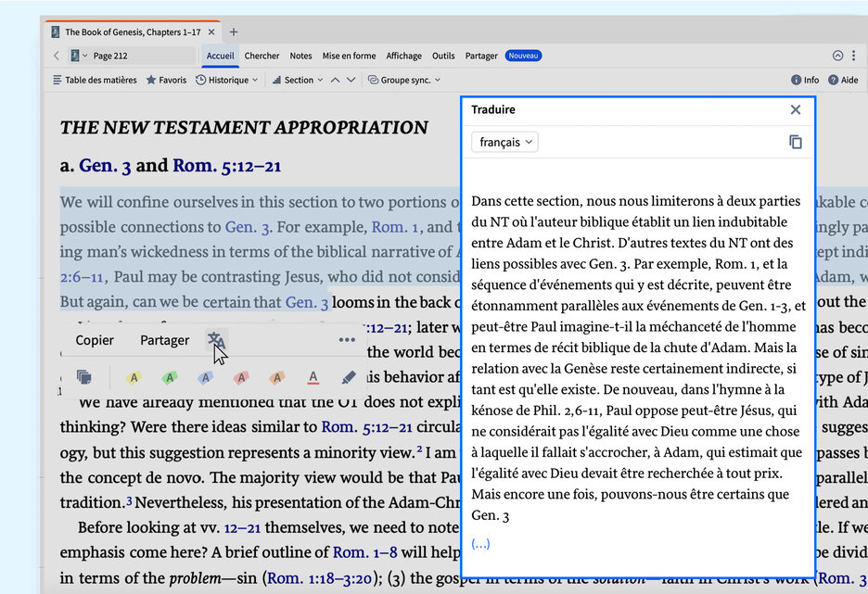This screenshot has width=868, height=594.
Task: Go back using the left arrow
Action: point(57,56)
